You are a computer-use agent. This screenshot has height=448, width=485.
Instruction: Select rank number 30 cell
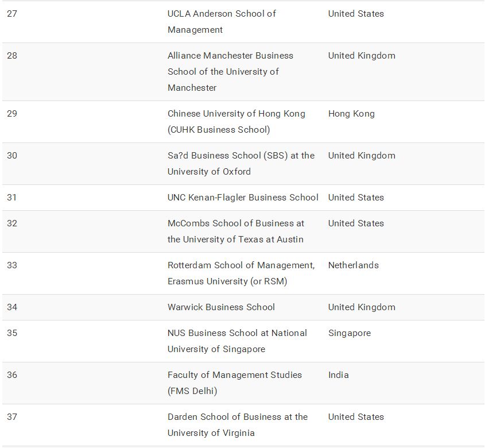coord(12,156)
